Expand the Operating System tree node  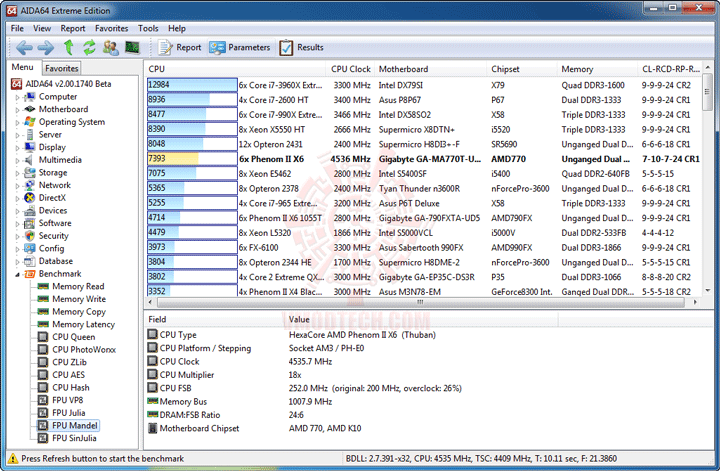[17, 123]
